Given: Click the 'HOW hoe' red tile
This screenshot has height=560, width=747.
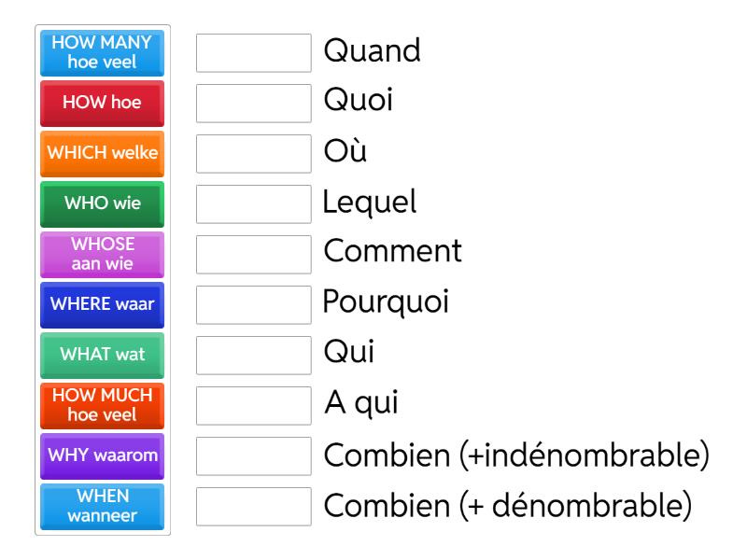Looking at the screenshot, I should [x=102, y=104].
